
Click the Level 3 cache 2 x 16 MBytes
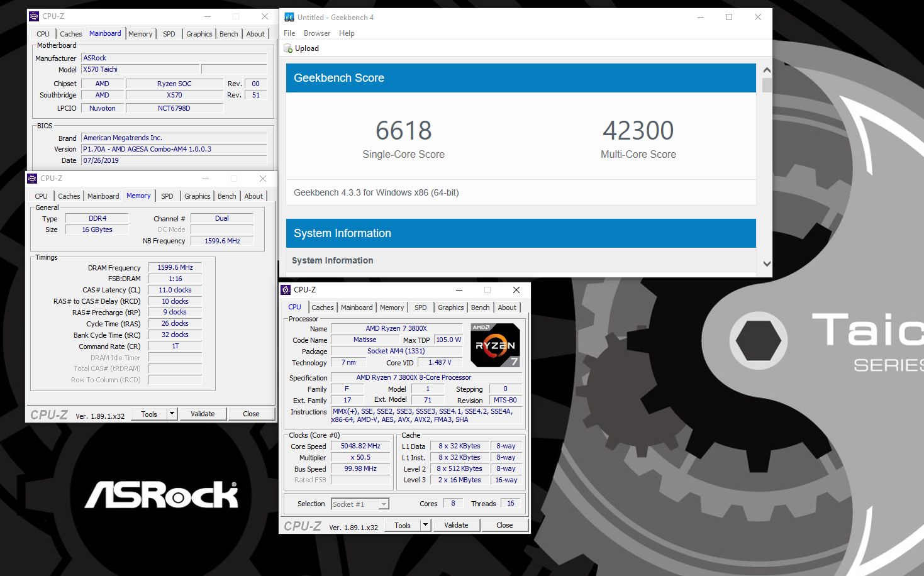459,480
